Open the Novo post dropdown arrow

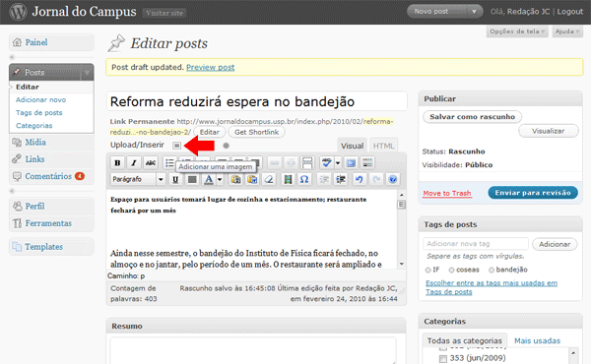474,12
